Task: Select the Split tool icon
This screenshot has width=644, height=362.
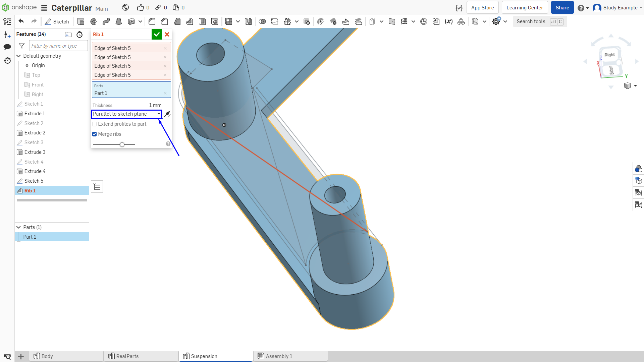Action: (275, 21)
